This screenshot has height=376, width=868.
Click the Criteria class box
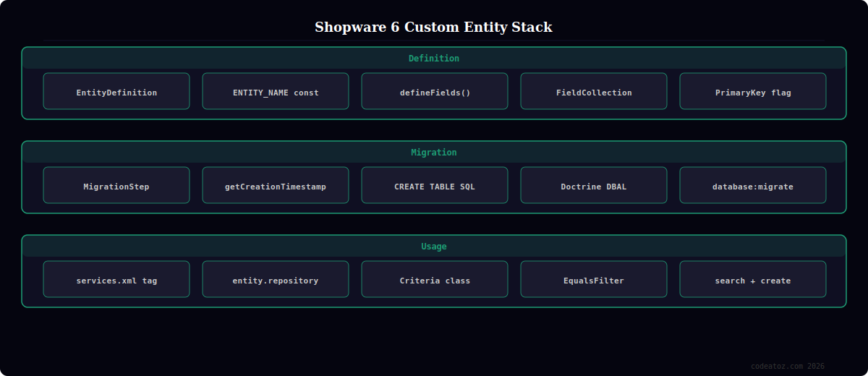coord(435,279)
